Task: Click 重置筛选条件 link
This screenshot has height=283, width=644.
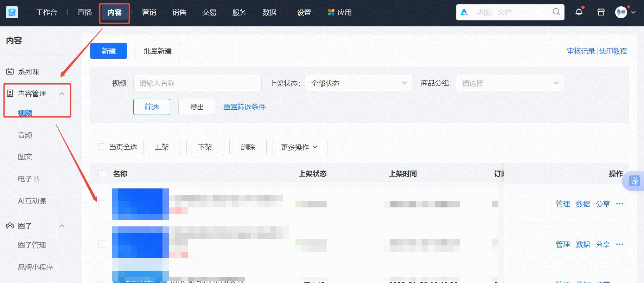Action: tap(244, 107)
